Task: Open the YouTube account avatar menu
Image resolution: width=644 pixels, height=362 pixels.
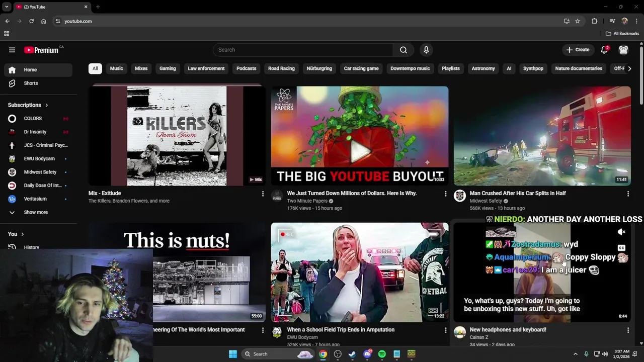Action: tap(623, 50)
